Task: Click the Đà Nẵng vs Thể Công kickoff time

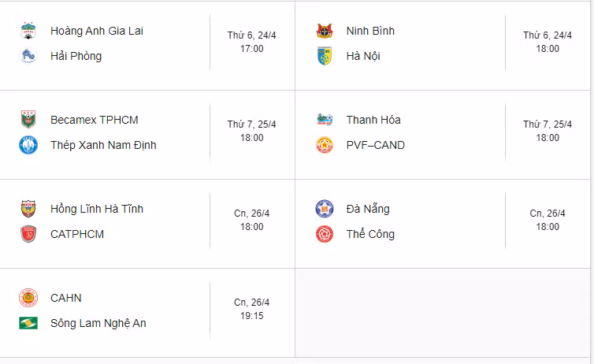Action: coord(548,220)
